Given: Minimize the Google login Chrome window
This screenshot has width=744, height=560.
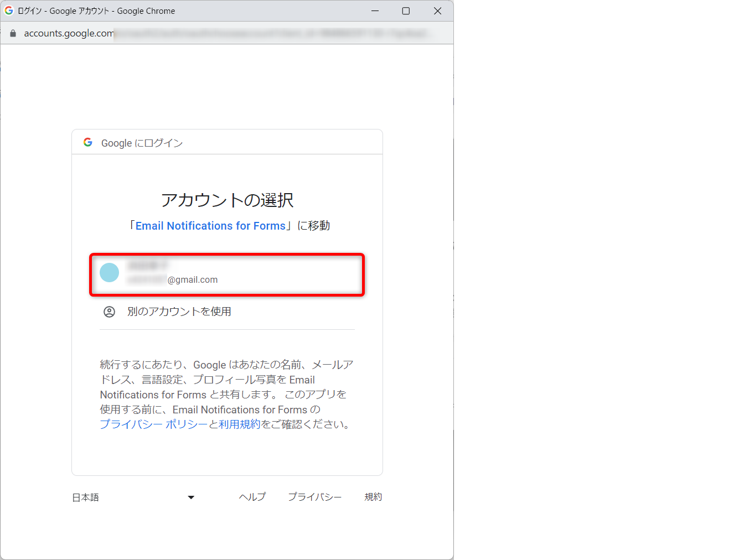Looking at the screenshot, I should (375, 11).
